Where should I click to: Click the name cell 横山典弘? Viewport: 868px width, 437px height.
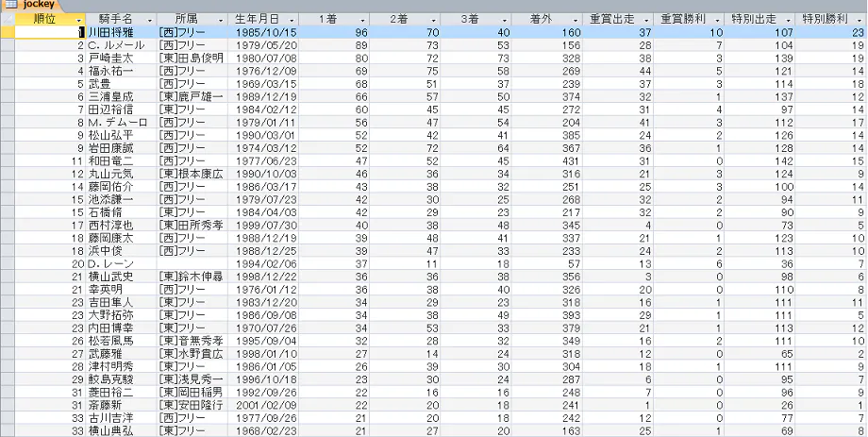121,430
